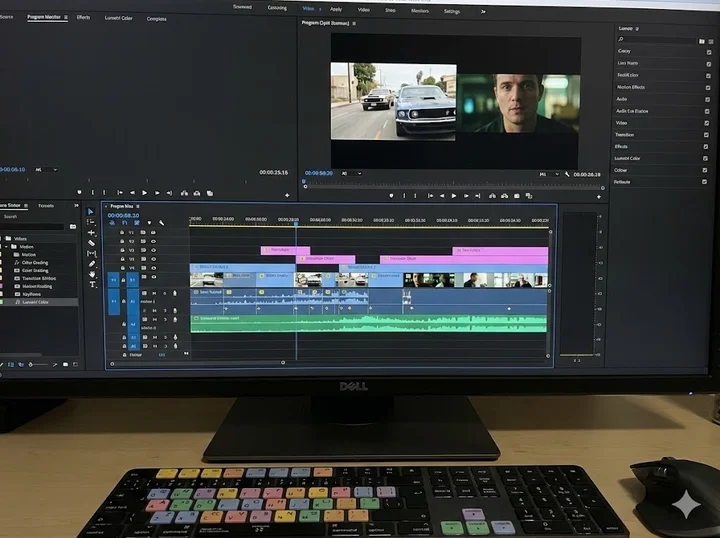720x538 pixels.
Task: Open the Program Monitor tab panel menu
Action: [x=66, y=17]
